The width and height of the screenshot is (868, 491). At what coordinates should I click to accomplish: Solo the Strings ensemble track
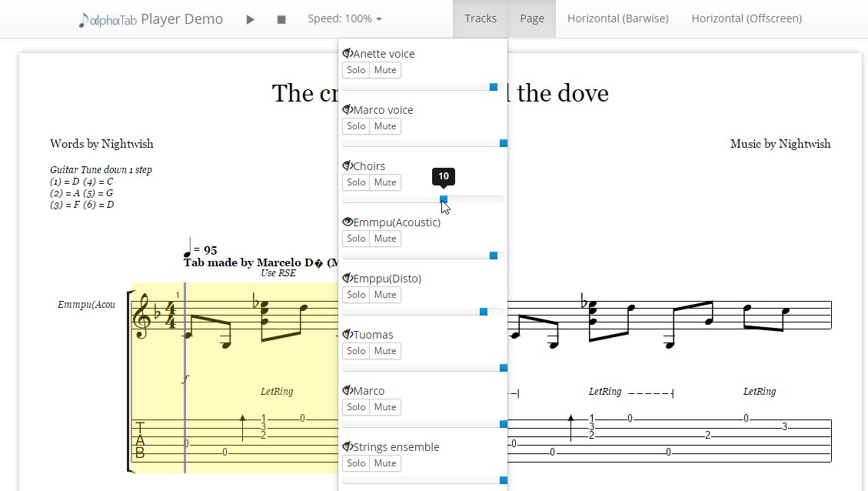tap(356, 463)
